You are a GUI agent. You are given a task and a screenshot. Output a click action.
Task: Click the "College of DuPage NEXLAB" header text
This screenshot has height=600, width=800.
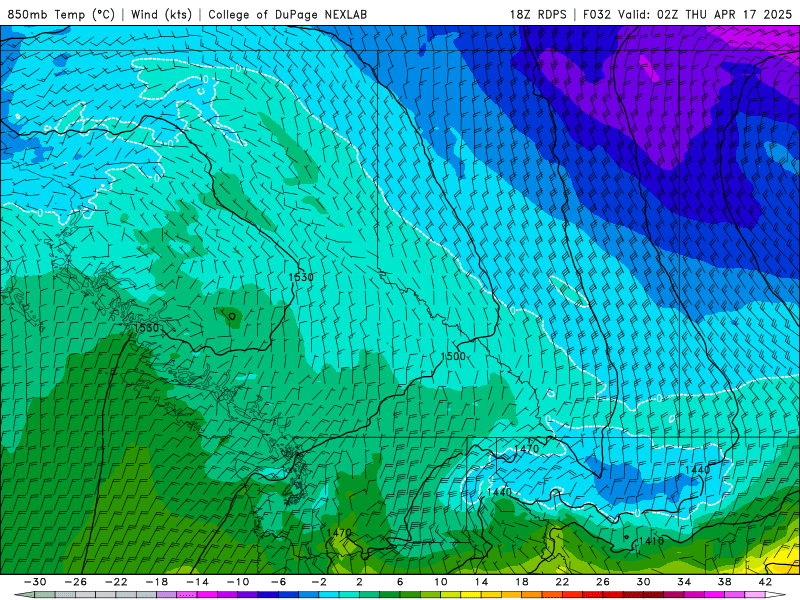(x=287, y=14)
